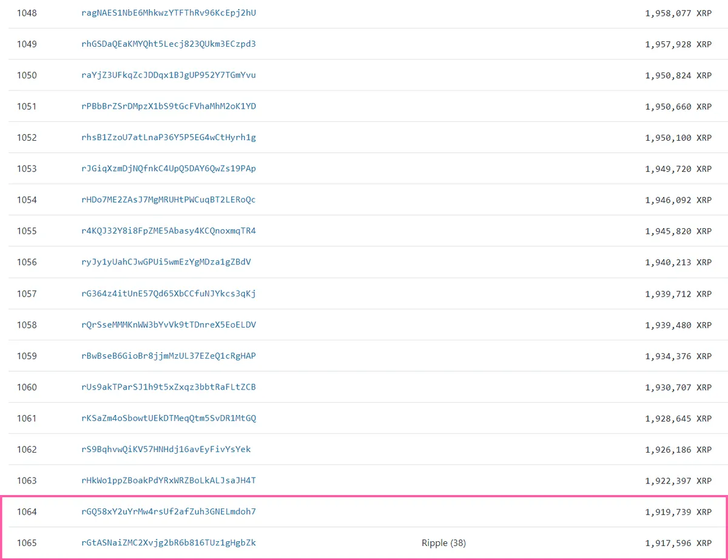Viewport: 728px width, 560px height.
Task: Click balance 1,930,707 XRP
Action: pyautogui.click(x=678, y=387)
